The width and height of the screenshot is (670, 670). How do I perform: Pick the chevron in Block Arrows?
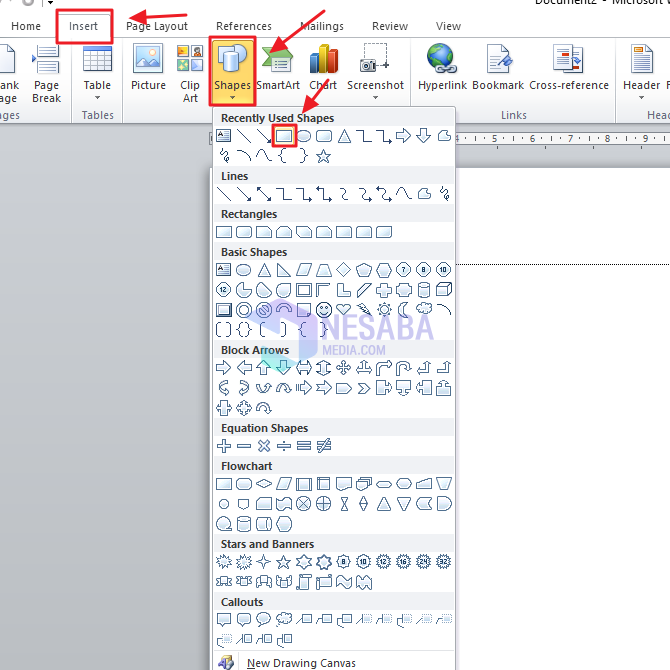(364, 388)
